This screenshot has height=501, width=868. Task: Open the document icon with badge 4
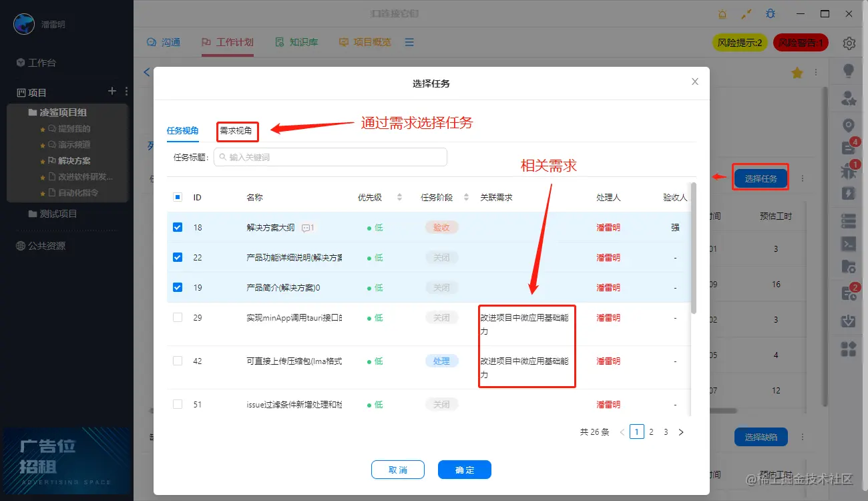[849, 148]
